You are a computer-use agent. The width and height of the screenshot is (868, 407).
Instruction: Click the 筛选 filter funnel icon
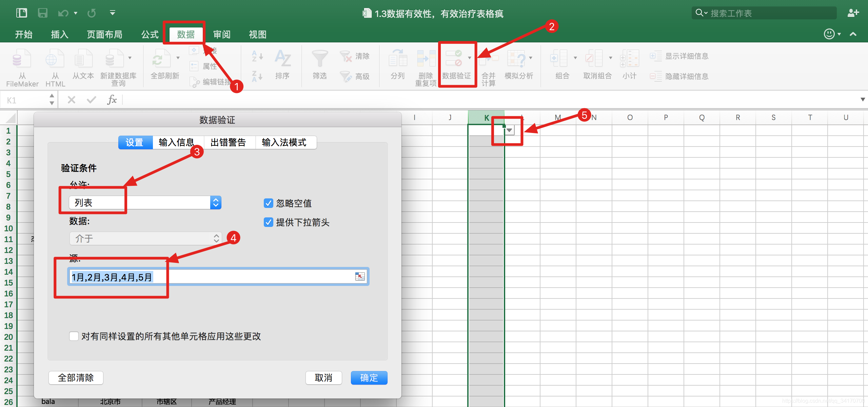click(320, 59)
